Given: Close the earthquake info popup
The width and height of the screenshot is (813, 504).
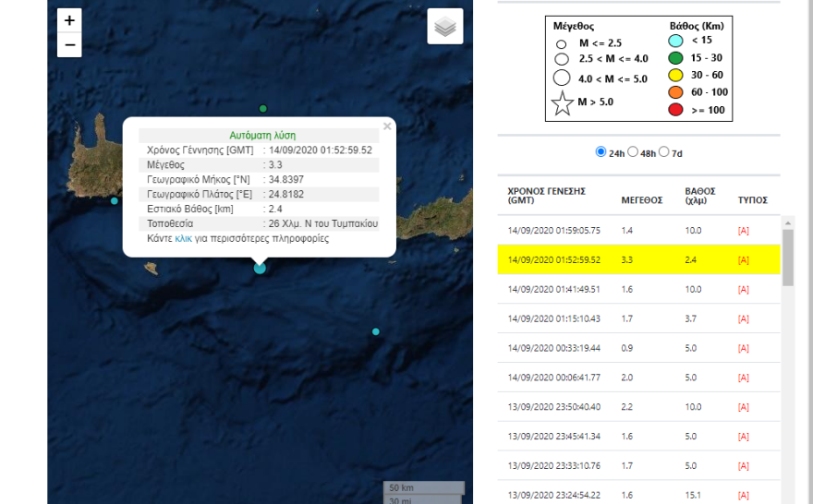Looking at the screenshot, I should [387, 126].
